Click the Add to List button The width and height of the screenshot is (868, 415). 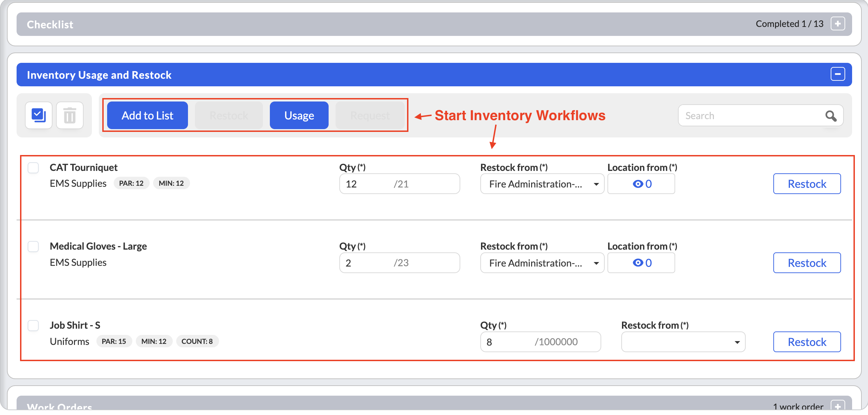148,115
